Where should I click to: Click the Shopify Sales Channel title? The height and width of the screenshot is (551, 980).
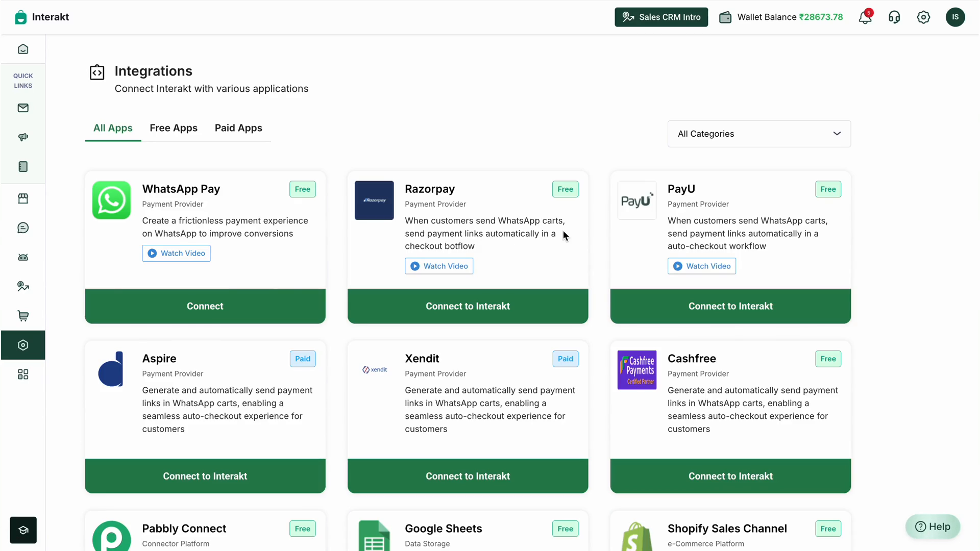[x=727, y=529]
